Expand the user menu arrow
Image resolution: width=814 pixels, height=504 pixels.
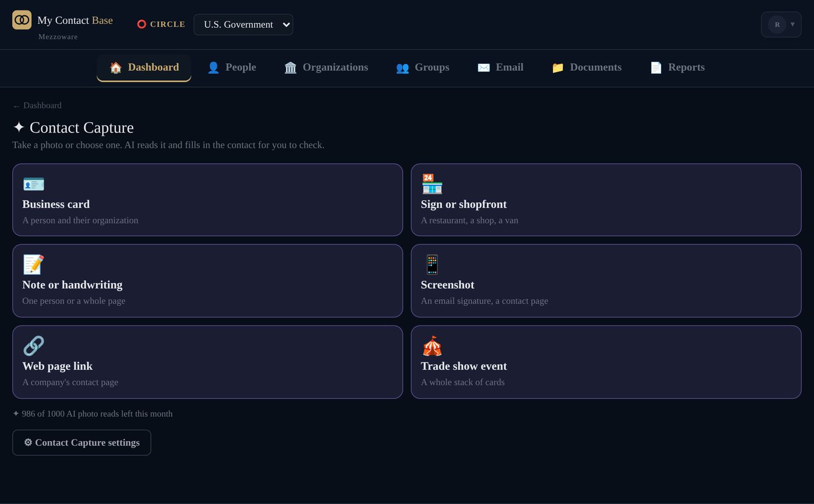tap(792, 24)
